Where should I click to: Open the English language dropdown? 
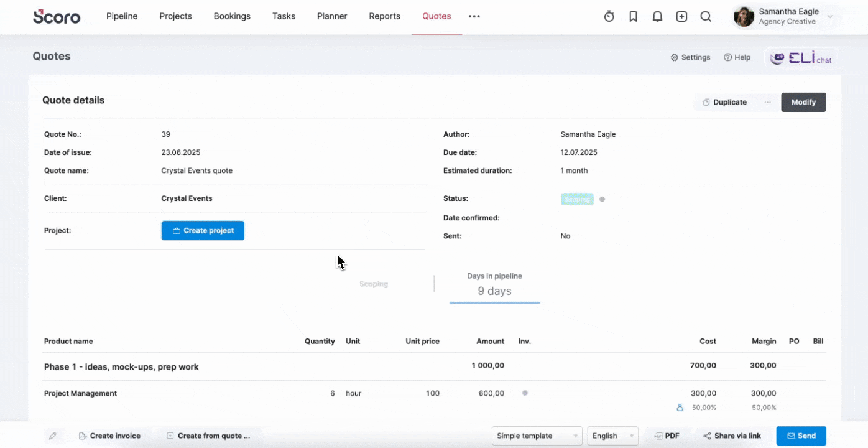point(613,436)
